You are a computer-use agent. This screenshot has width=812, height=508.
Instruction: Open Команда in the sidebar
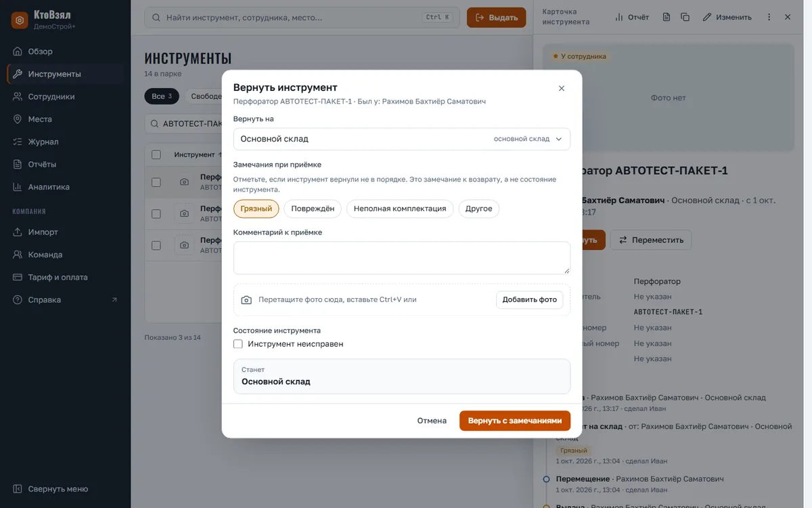coord(65,255)
